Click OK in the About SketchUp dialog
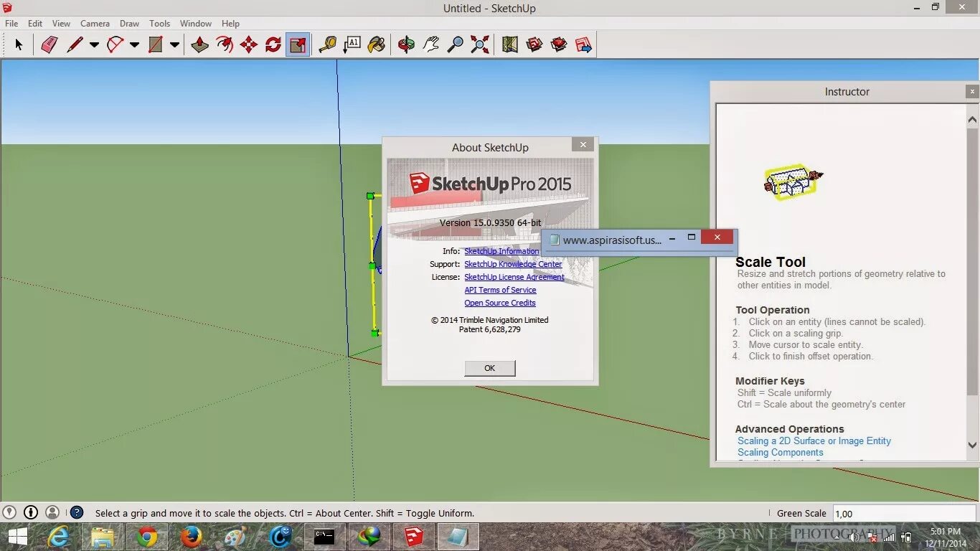Screen dimensions: 980x551 489,367
